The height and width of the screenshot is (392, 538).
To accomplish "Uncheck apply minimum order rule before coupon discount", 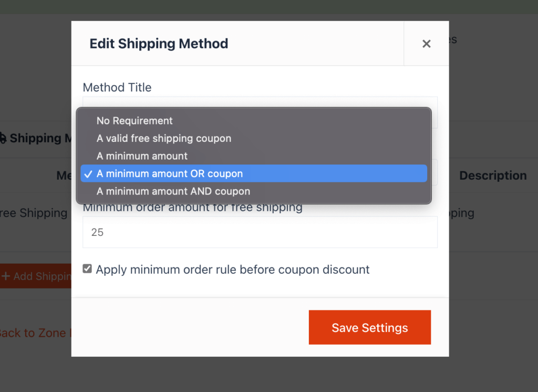I will coord(87,269).
